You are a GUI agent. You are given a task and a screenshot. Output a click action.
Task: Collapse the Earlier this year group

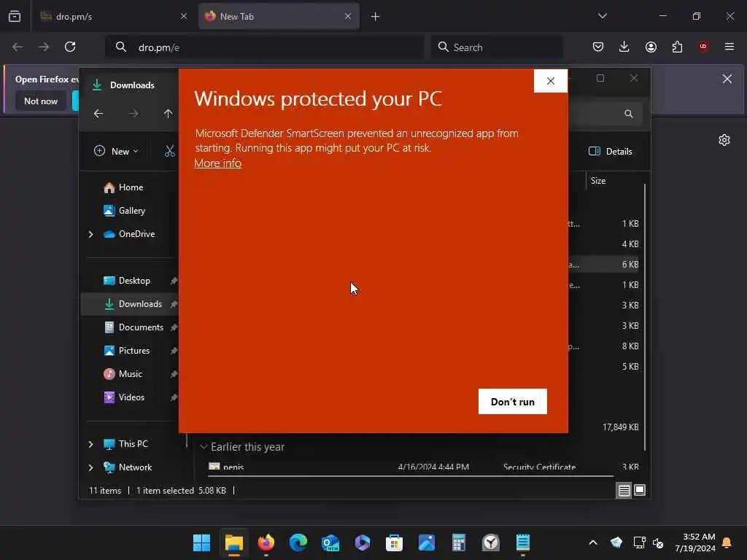(x=204, y=447)
